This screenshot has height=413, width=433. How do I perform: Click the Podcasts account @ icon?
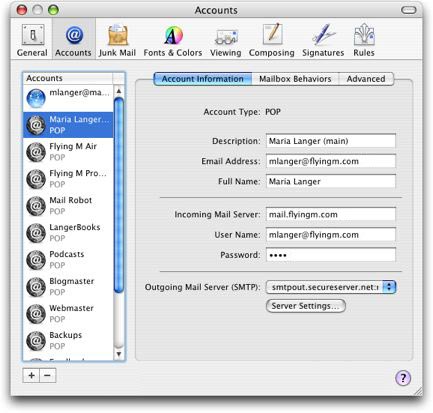point(36,260)
